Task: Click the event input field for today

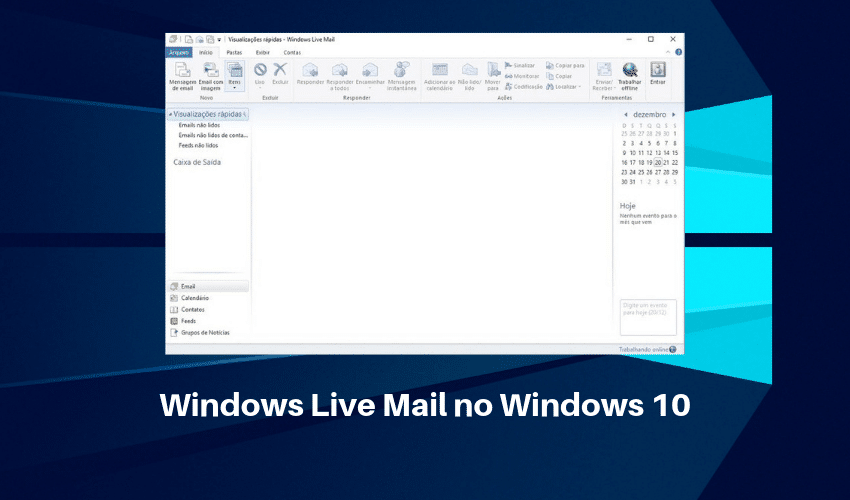Action: click(648, 317)
